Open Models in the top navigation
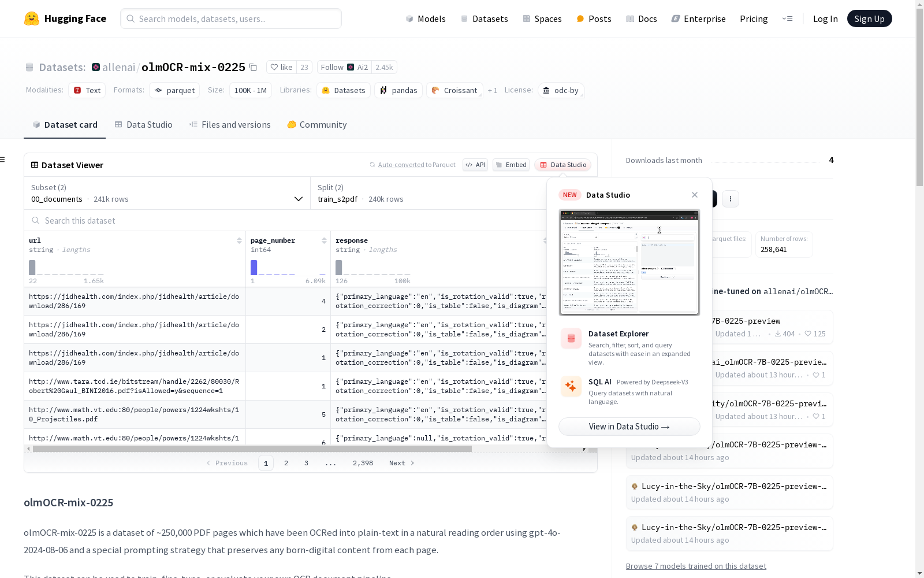 click(x=426, y=18)
